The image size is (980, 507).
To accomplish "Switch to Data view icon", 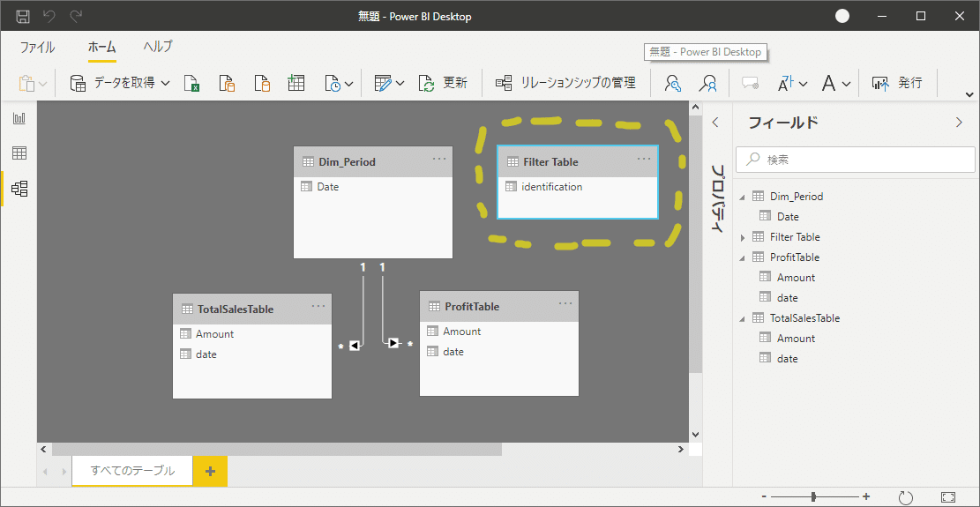I will coord(19,153).
